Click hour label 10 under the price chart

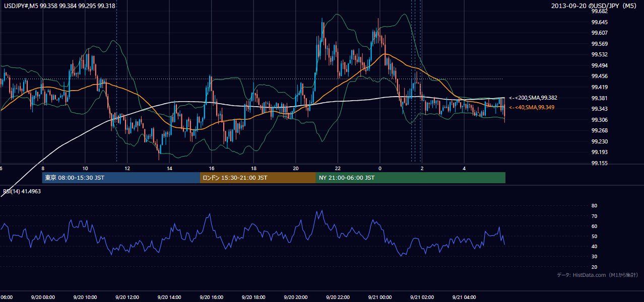point(85,169)
